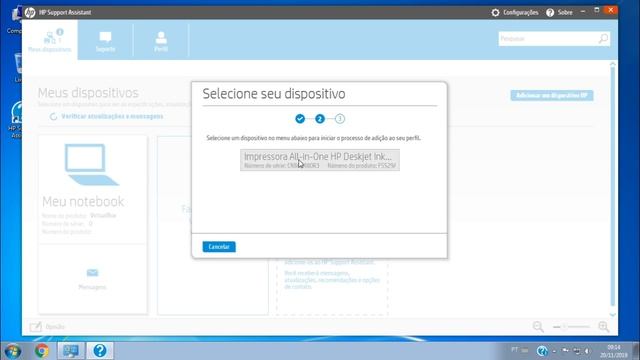Click the Meu notebook title text
This screenshot has height=360, width=640.
tap(83, 202)
